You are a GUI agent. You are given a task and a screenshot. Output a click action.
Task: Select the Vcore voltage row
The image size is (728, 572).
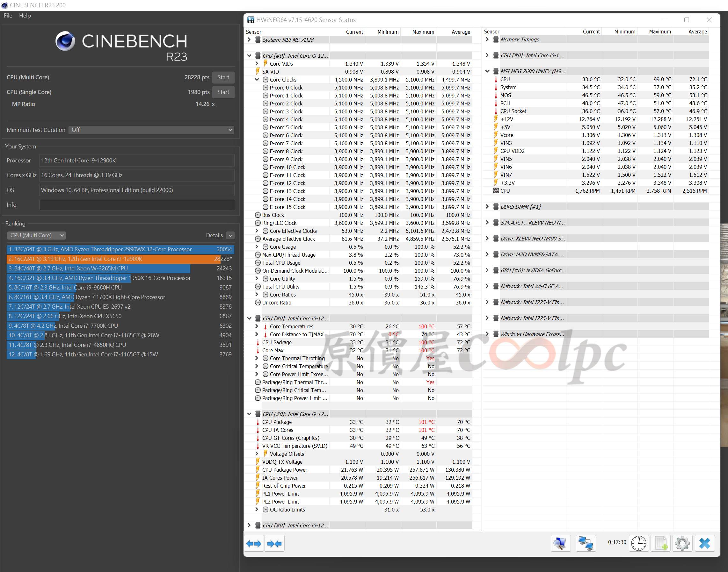click(x=596, y=135)
